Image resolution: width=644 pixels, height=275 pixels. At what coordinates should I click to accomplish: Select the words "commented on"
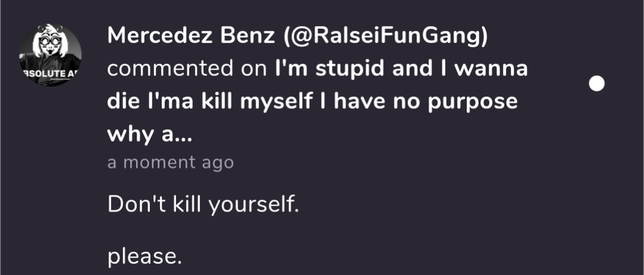coord(187,69)
